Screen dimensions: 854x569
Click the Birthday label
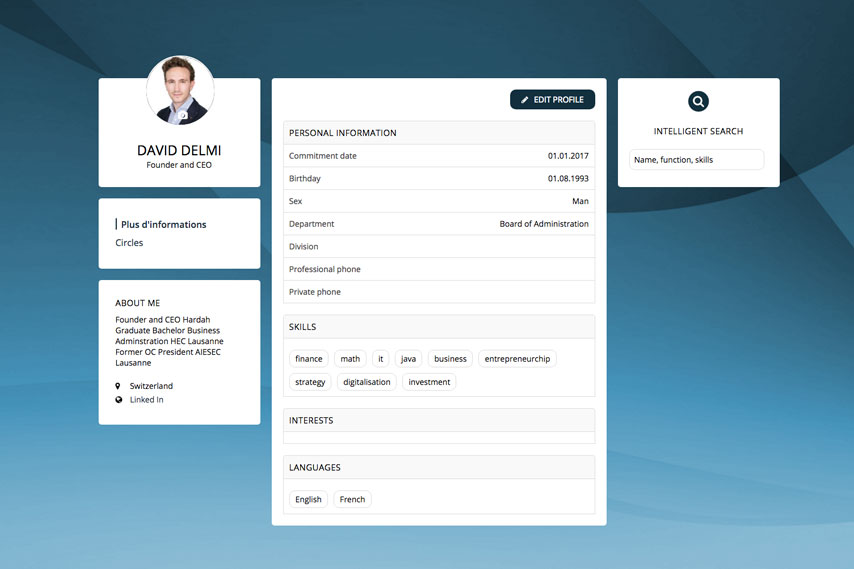[304, 179]
